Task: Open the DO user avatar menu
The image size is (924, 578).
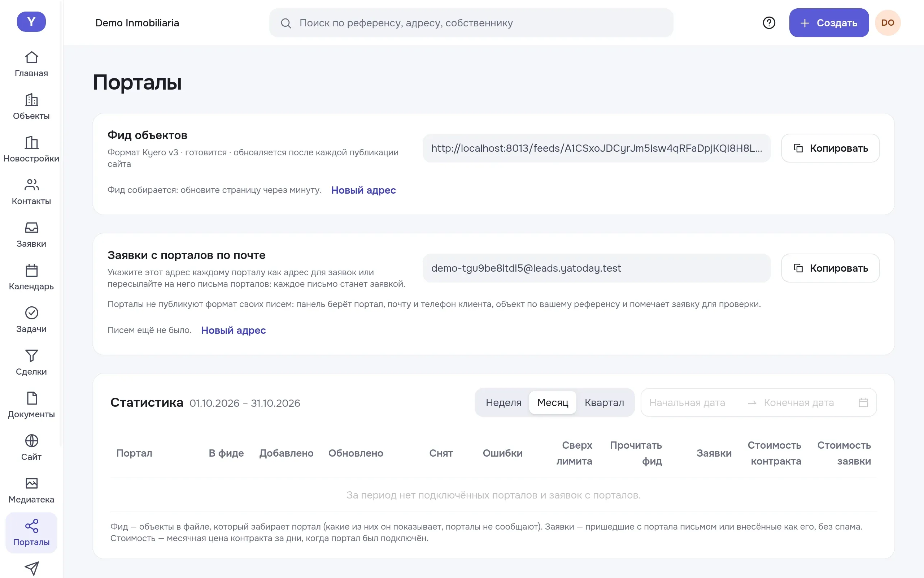Action: coord(888,23)
